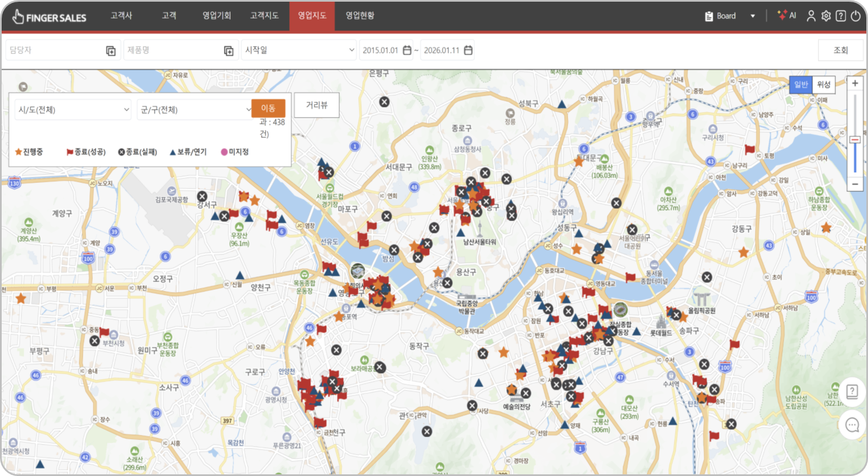Open the chat bubble floating button
Image resolution: width=868 pixels, height=476 pixels.
pos(852,425)
